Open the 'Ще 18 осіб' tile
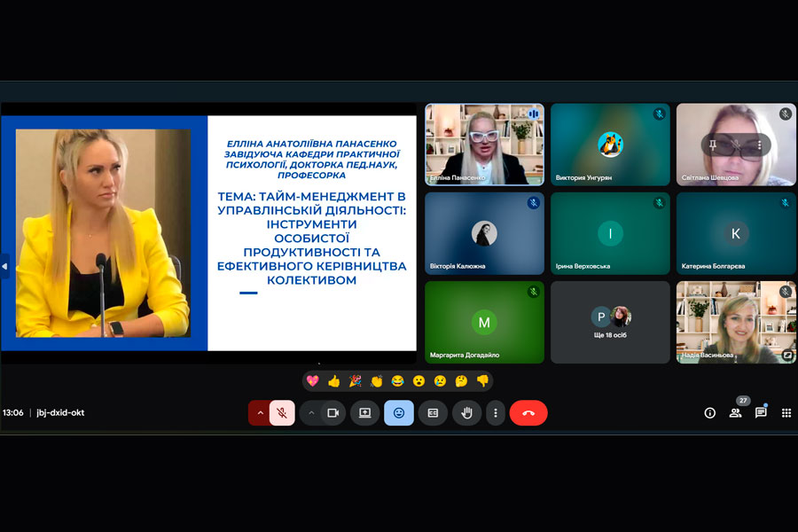798x532 pixels. pyautogui.click(x=610, y=322)
